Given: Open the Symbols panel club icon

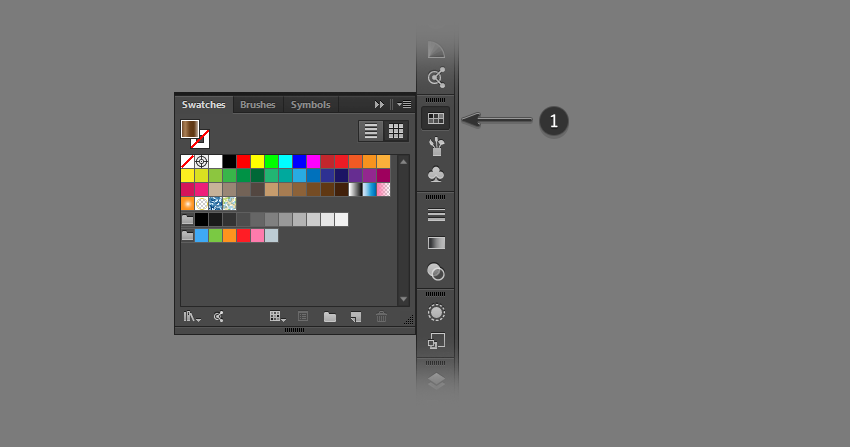Looking at the screenshot, I should tap(436, 175).
